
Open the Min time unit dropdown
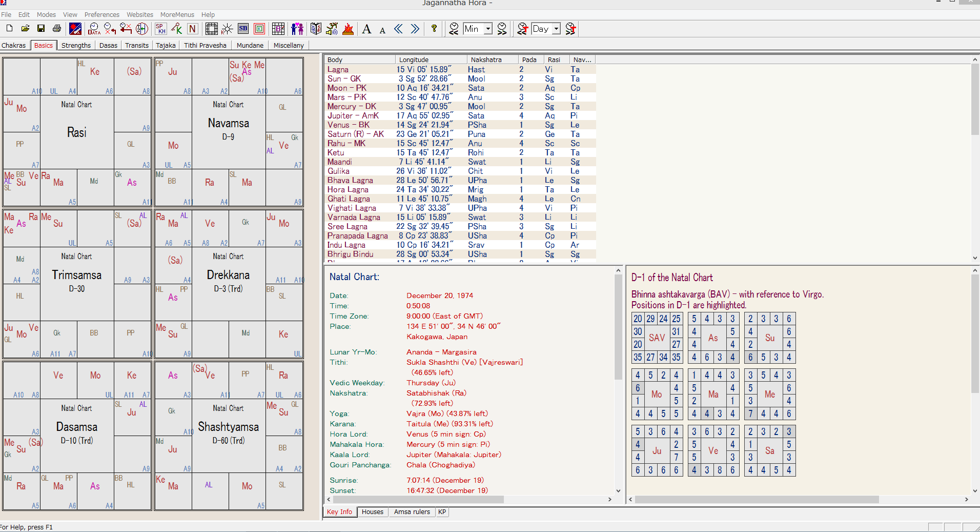488,29
